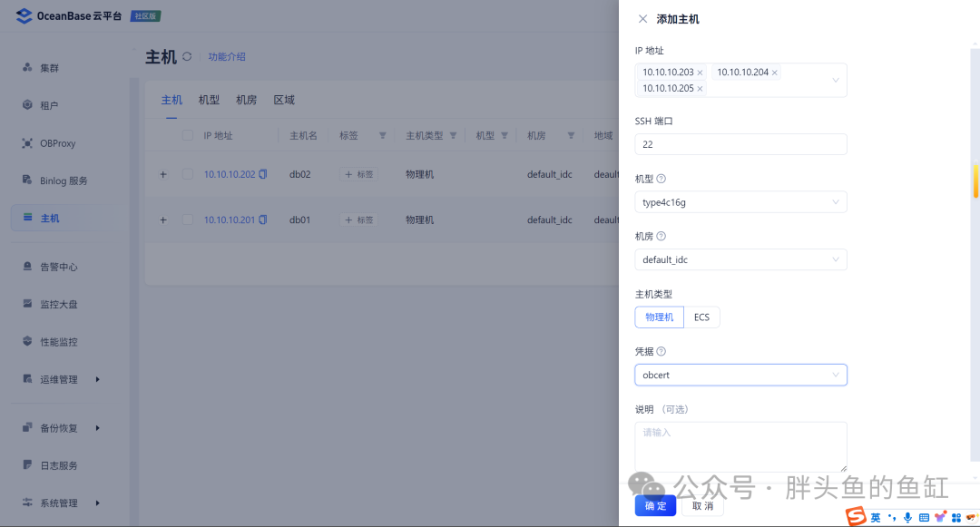
Task: Open the 标签 column filter
Action: [x=383, y=135]
